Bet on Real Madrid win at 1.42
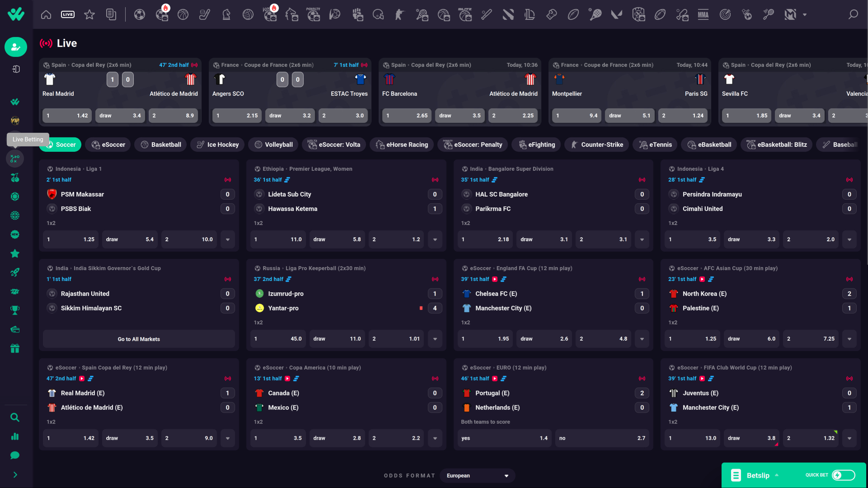The width and height of the screenshot is (868, 488). point(67,116)
